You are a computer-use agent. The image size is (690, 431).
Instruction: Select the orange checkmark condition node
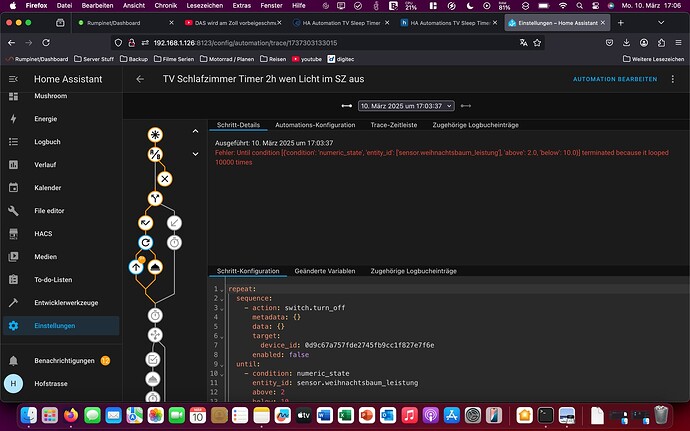pos(145,223)
